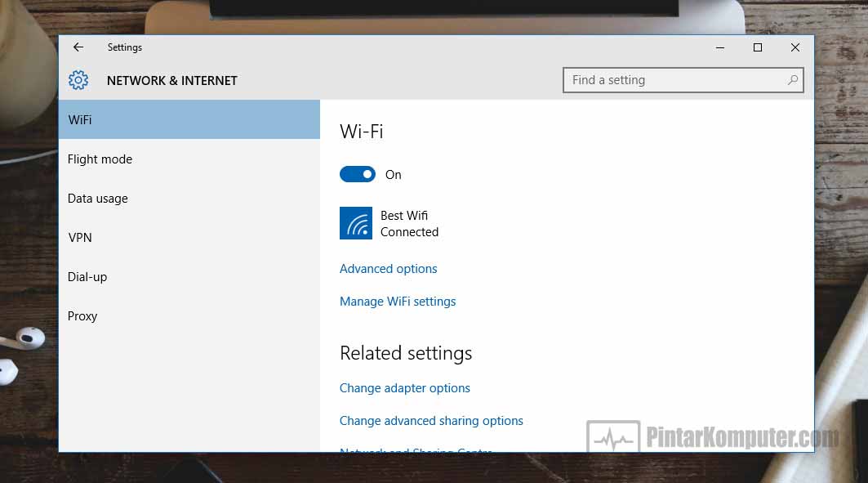
Task: Open Manage WiFi settings link
Action: click(x=398, y=302)
